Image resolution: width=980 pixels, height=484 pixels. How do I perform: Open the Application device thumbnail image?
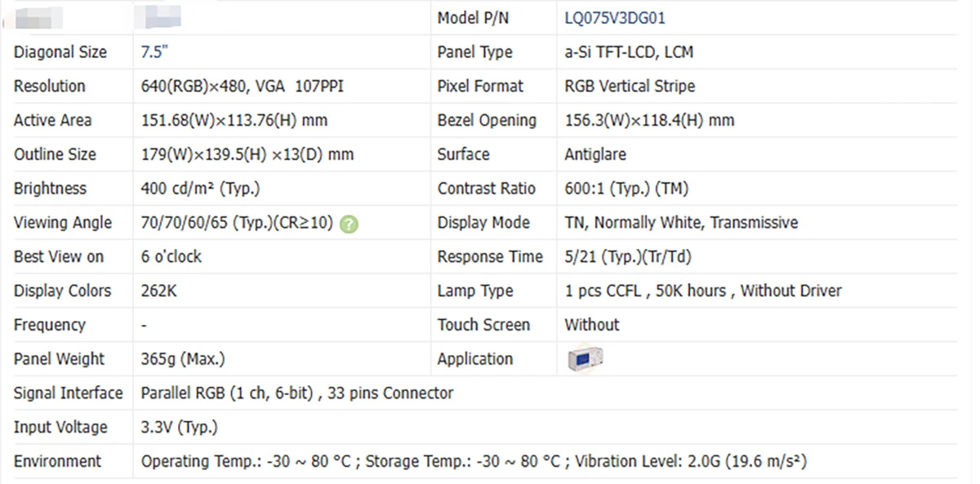[585, 358]
